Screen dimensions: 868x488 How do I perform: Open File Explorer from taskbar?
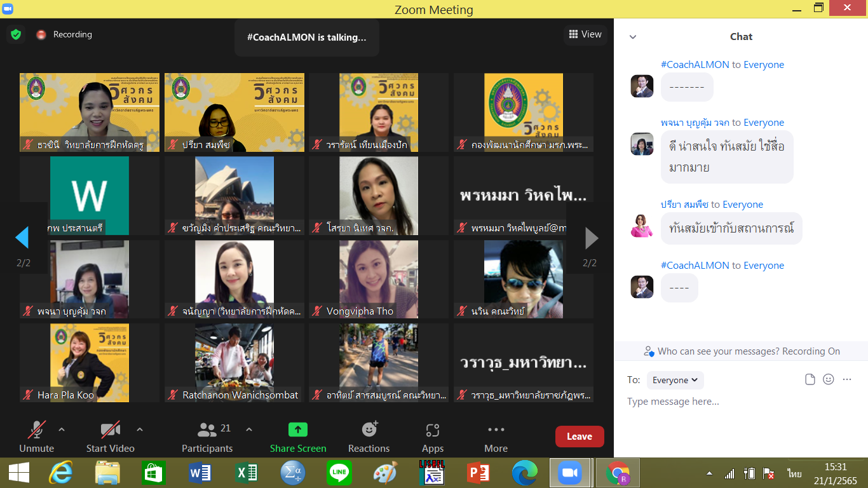pyautogui.click(x=108, y=473)
